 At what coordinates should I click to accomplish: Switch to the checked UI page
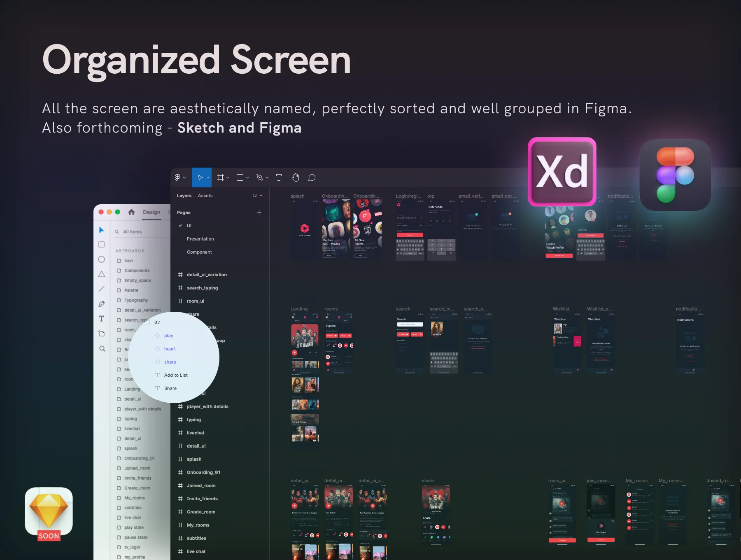click(x=189, y=226)
